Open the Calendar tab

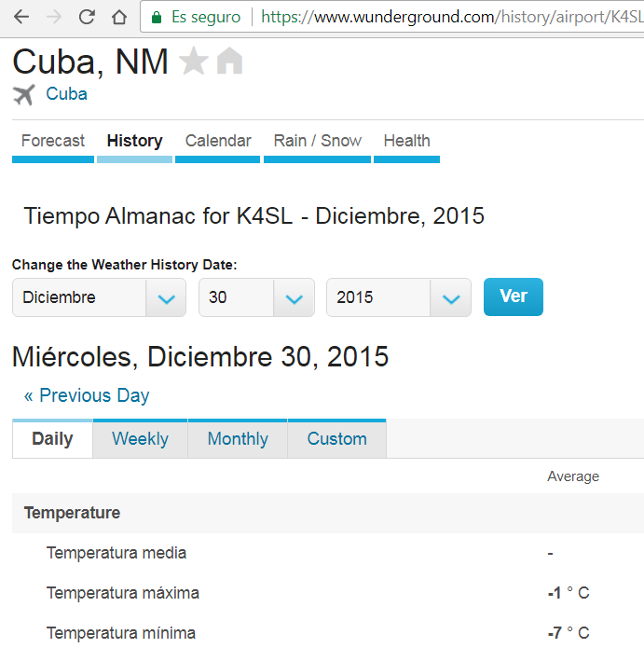point(218,141)
